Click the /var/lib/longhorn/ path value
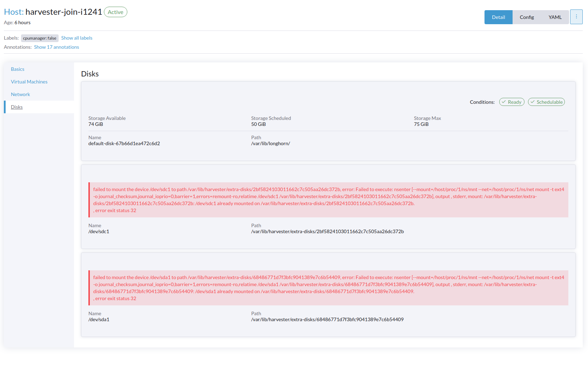The height and width of the screenshot is (365, 588). tap(270, 143)
